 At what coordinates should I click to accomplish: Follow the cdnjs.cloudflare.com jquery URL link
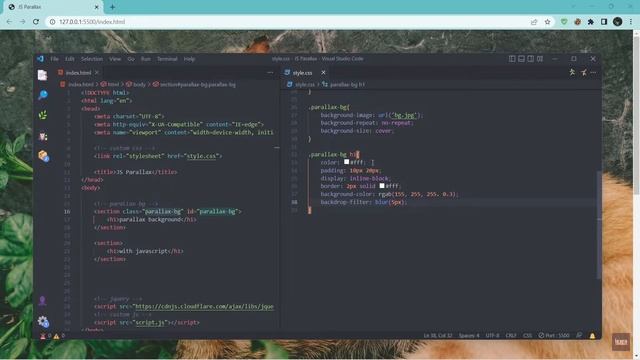[x=204, y=307]
